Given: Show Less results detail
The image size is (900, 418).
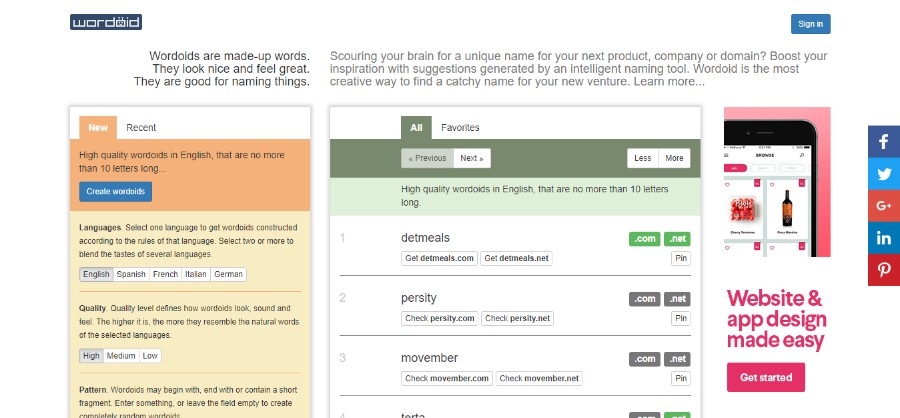Looking at the screenshot, I should click(x=643, y=158).
